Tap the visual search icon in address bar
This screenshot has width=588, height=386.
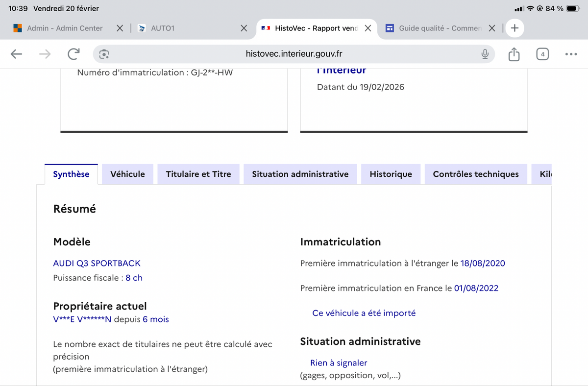coord(104,54)
